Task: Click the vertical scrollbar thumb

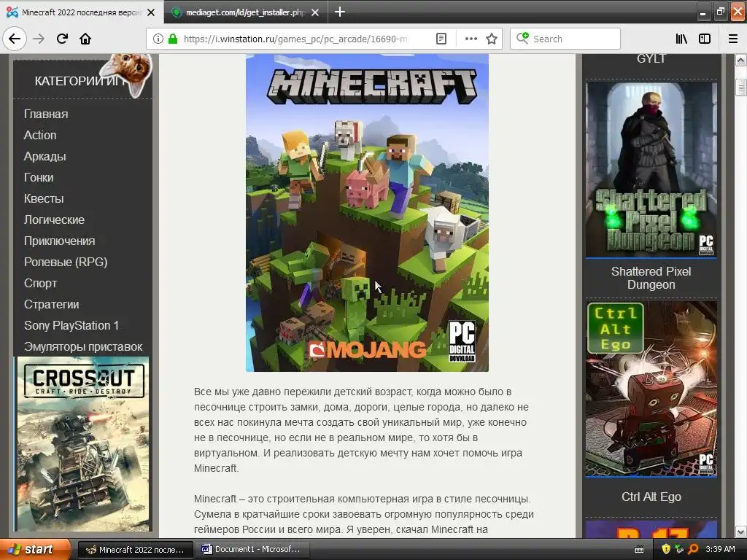Action: click(740, 87)
